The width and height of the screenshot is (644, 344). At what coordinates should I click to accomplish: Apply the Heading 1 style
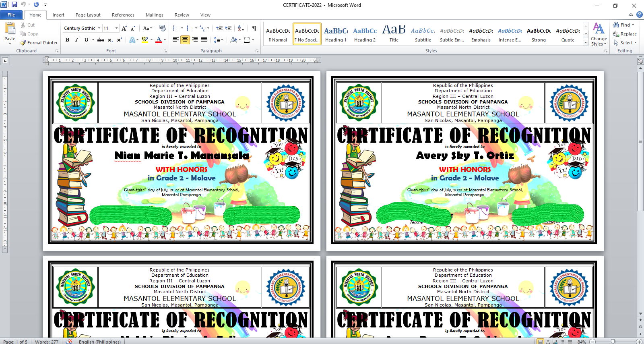[336, 34]
